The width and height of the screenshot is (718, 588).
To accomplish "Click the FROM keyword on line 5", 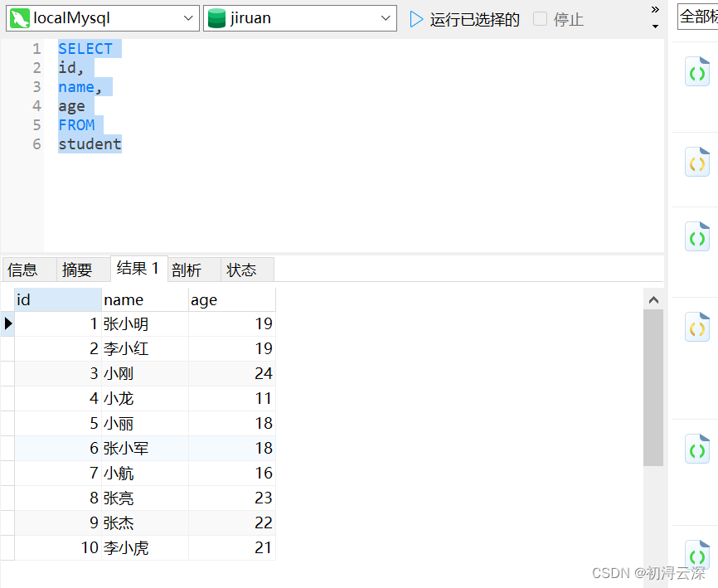I will click(76, 125).
